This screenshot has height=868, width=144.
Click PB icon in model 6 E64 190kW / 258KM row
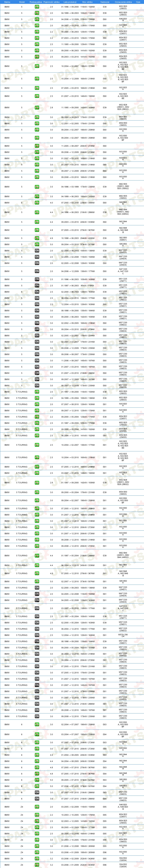coord(37,735)
